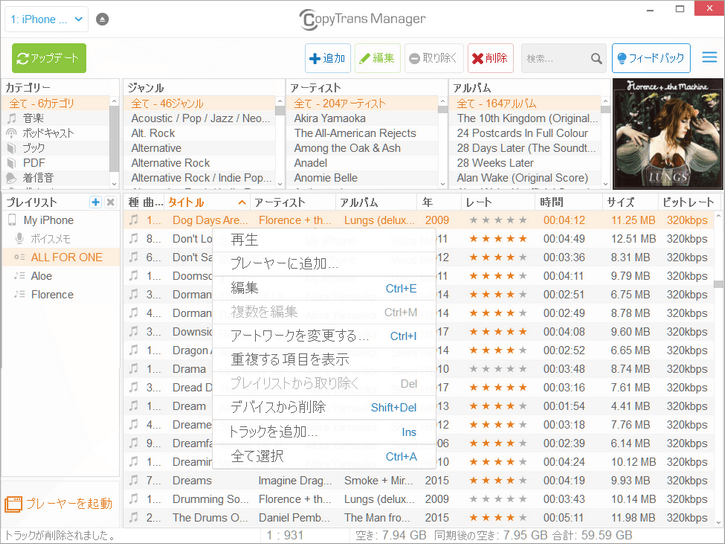Choose 全て選択 in context menu
Image resolution: width=725 pixels, height=544 pixels.
324,456
